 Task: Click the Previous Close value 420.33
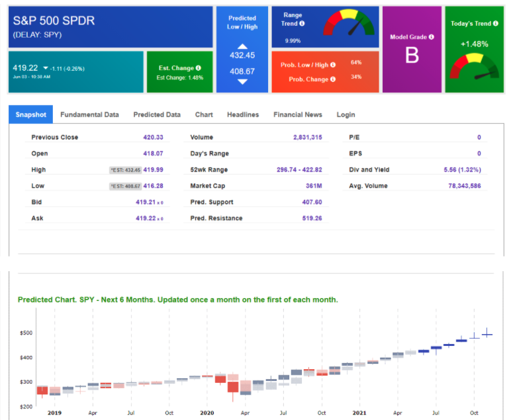pos(153,137)
